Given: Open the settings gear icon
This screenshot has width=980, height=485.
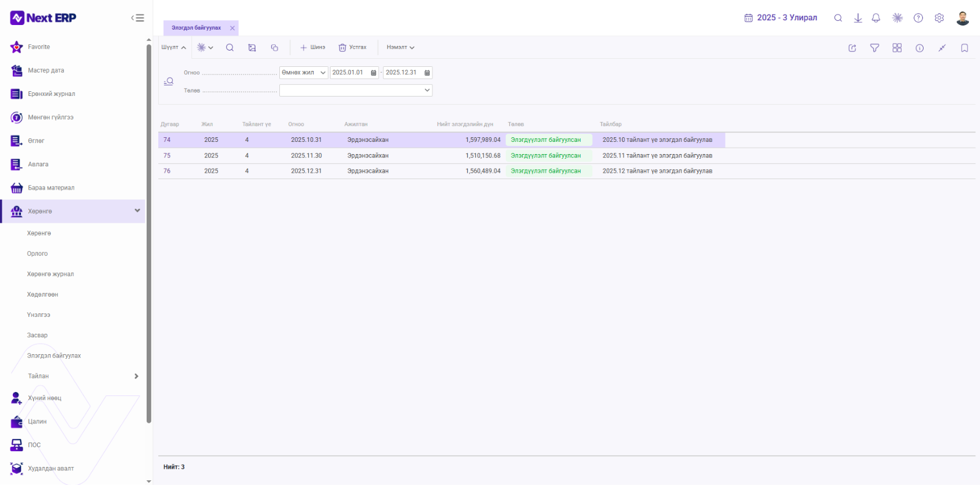Looking at the screenshot, I should [x=939, y=18].
